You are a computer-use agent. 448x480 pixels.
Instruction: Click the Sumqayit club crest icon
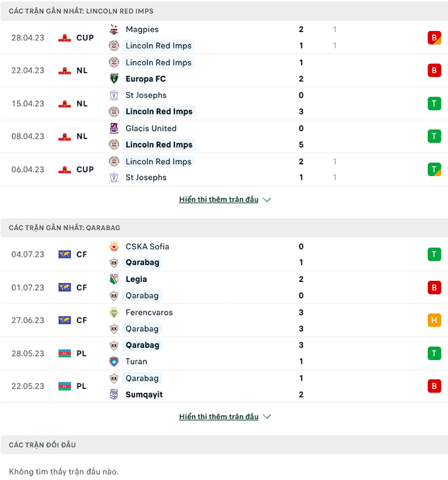[114, 395]
